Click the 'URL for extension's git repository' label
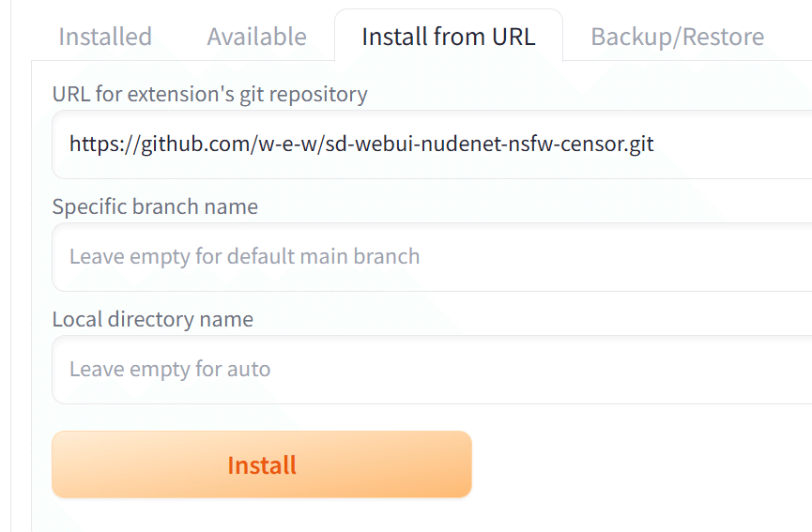This screenshot has height=532, width=812. coord(210,94)
